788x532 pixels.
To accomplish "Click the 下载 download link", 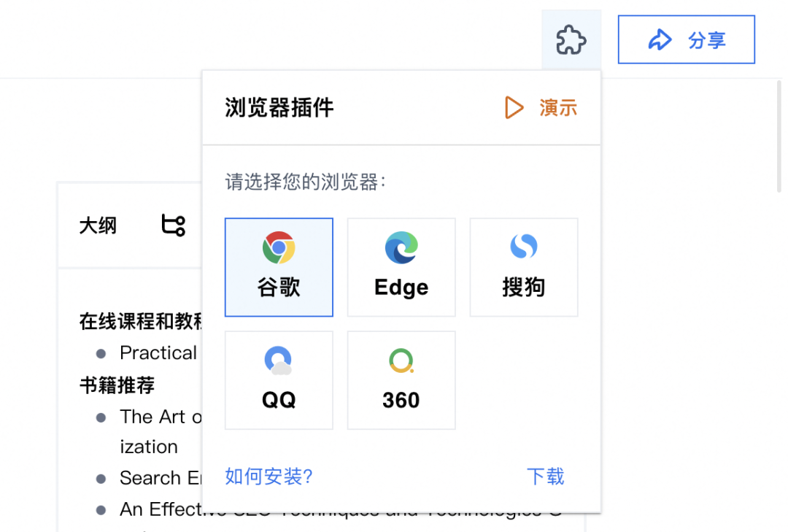I will pos(545,477).
